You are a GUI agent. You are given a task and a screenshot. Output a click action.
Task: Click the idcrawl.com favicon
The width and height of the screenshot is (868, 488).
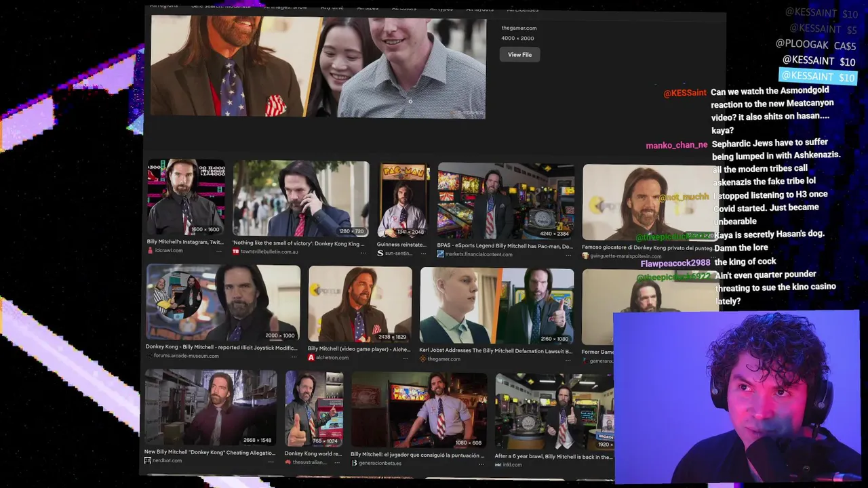click(x=151, y=250)
